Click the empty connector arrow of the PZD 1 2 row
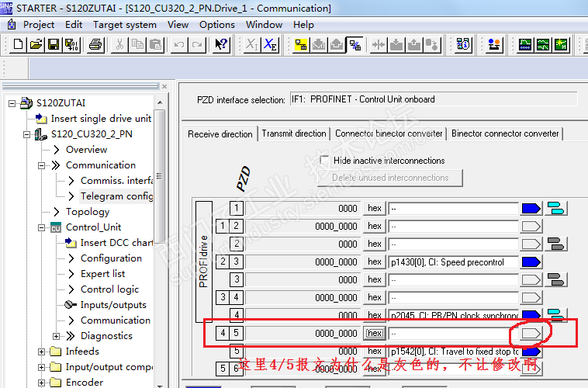The image size is (588, 388). (x=531, y=227)
